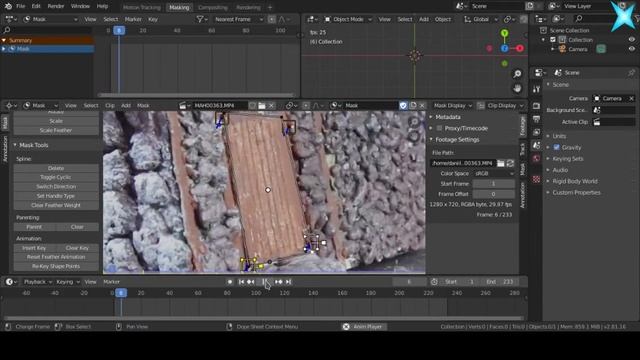640x360 pixels.
Task: Switch to the Masking workspace tab
Action: point(179,7)
